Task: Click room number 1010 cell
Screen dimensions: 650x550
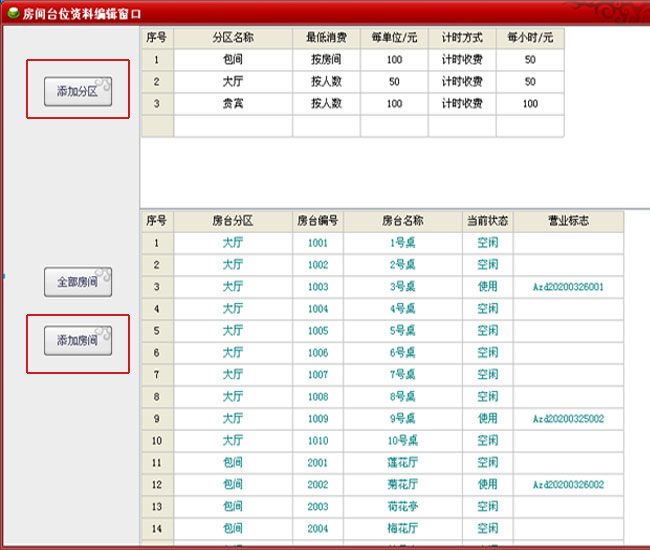Action: (318, 441)
